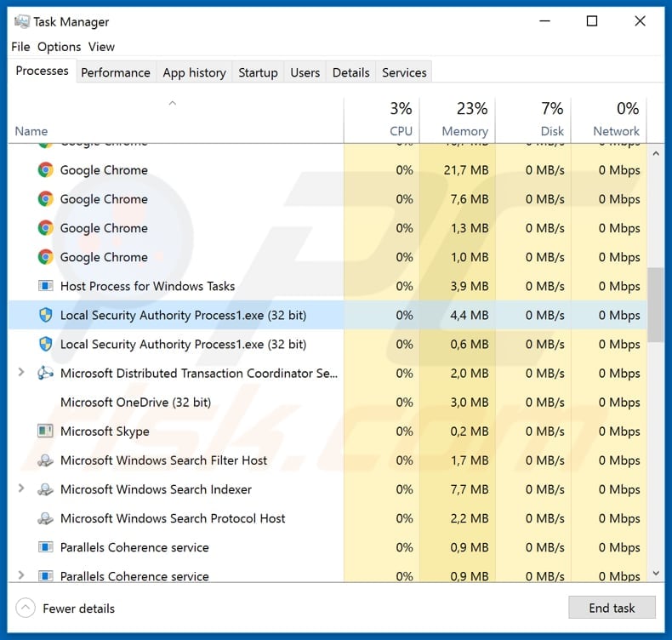672x640 pixels.
Task: Click the Microsoft Windows Search Protocol Host icon
Action: tap(45, 518)
